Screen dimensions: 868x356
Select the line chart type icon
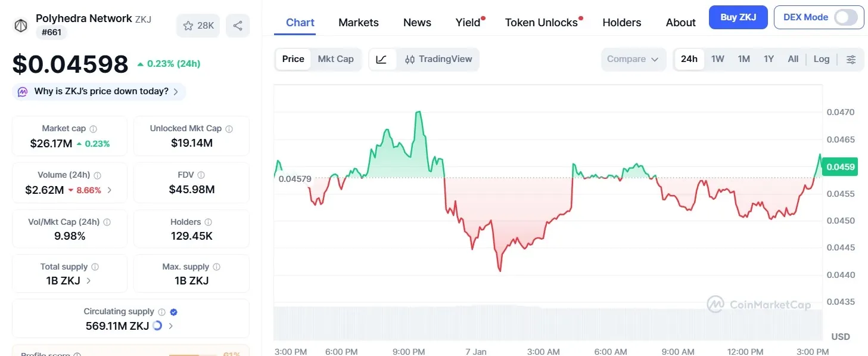(381, 59)
